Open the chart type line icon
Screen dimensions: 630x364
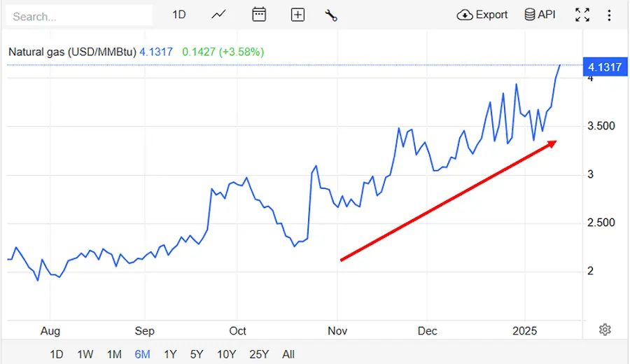tap(218, 15)
